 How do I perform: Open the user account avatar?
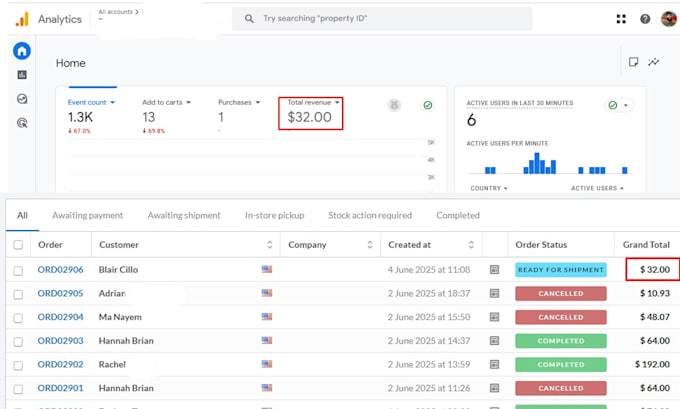click(669, 19)
